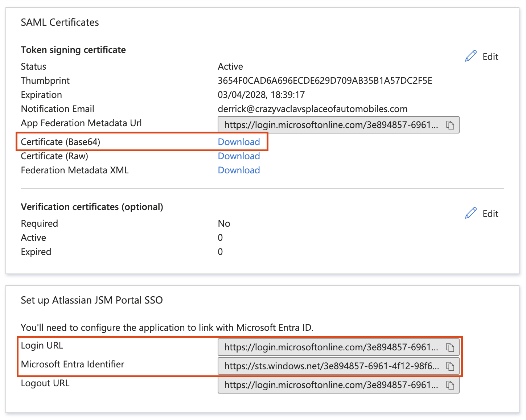Download the Certificate (Raw)

[239, 156]
